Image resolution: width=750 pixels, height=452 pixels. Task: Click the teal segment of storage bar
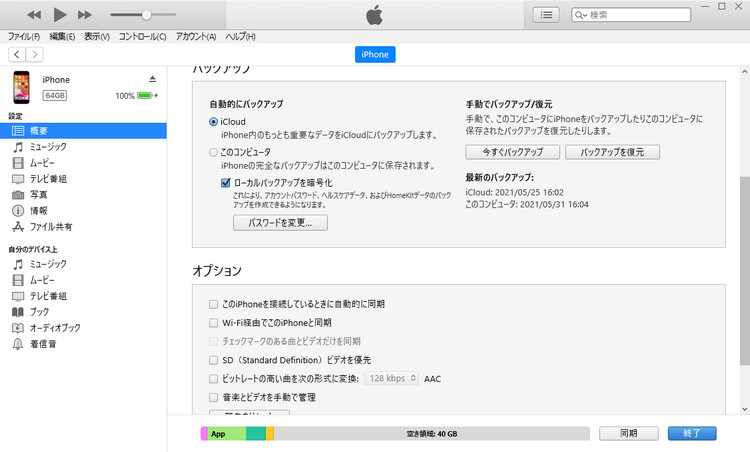click(256, 434)
